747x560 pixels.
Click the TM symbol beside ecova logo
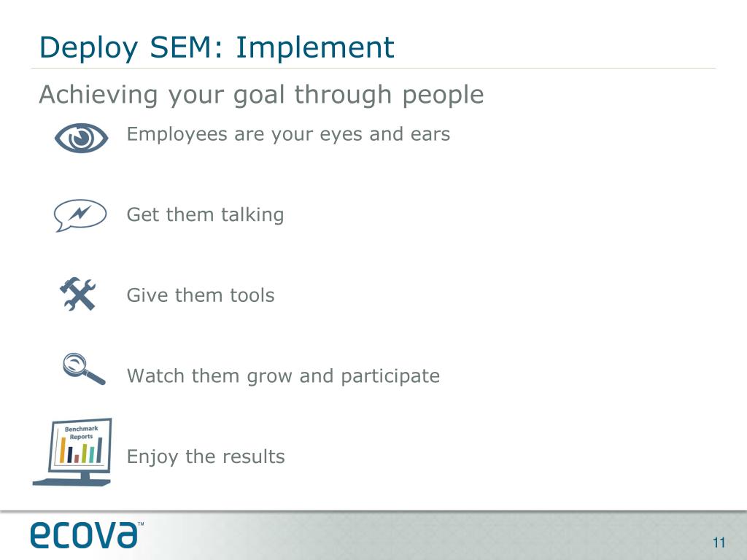click(141, 524)
